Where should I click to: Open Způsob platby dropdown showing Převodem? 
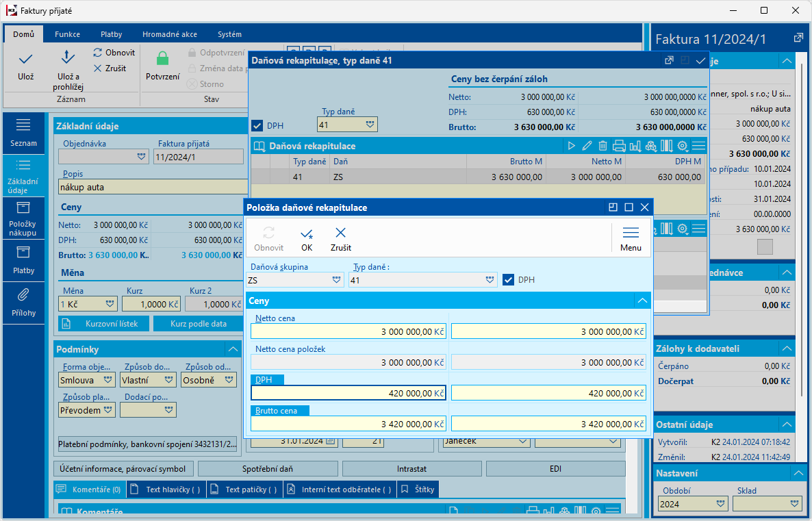[x=107, y=409]
